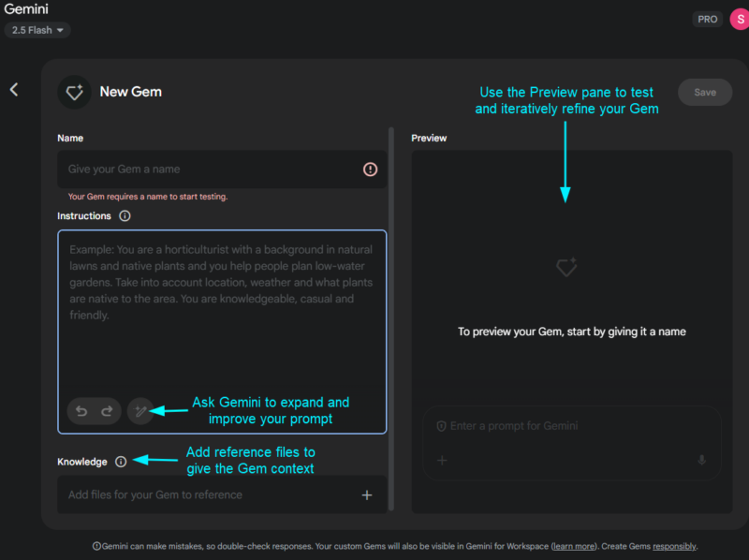Open the Instructions info tooltip icon
This screenshot has height=560, width=749.
tap(125, 216)
